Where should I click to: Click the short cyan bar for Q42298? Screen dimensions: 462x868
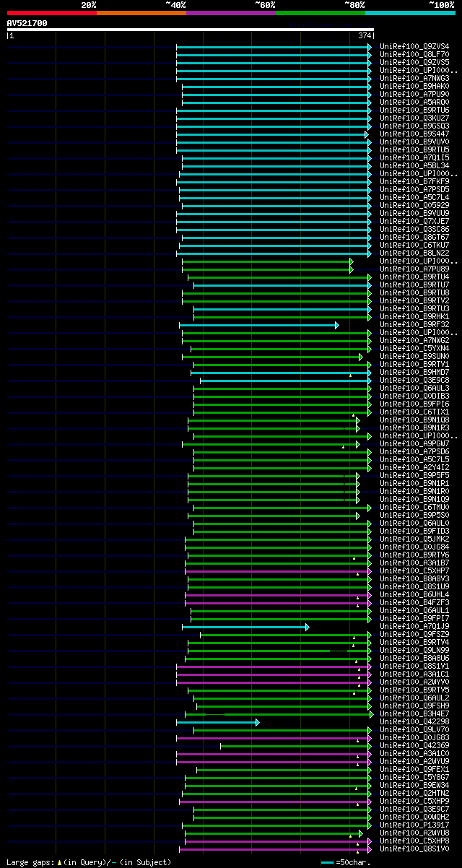(217, 722)
